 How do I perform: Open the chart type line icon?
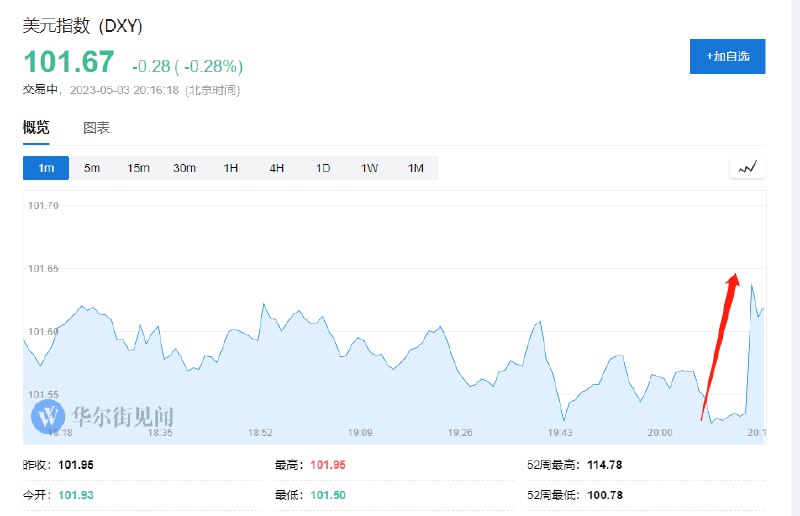pyautogui.click(x=747, y=167)
